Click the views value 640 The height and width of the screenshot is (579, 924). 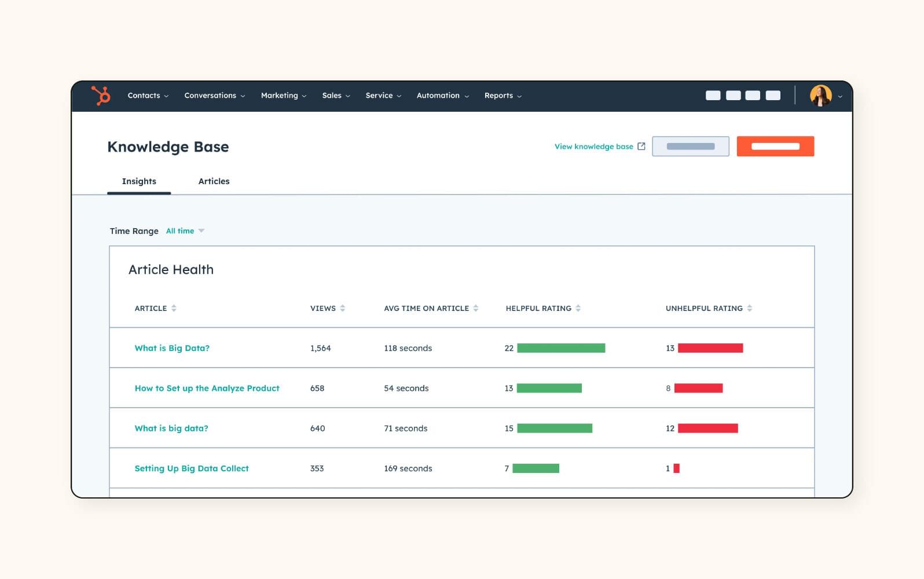click(x=317, y=428)
